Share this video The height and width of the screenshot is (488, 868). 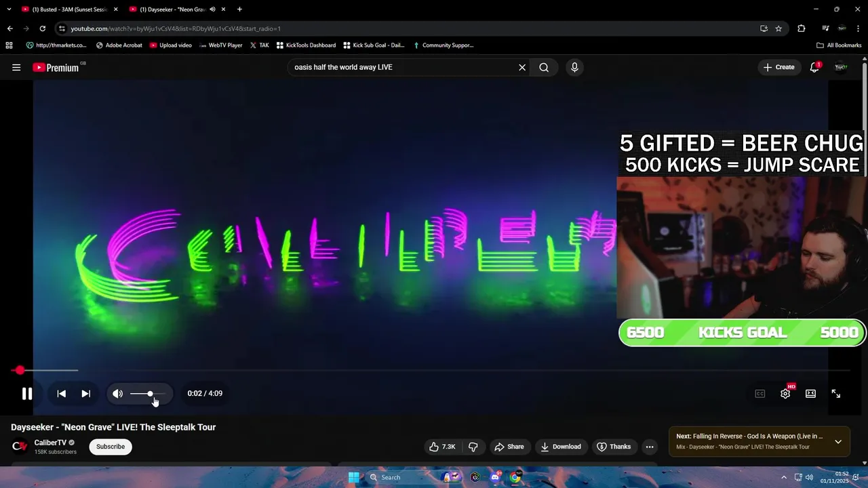[x=509, y=447]
